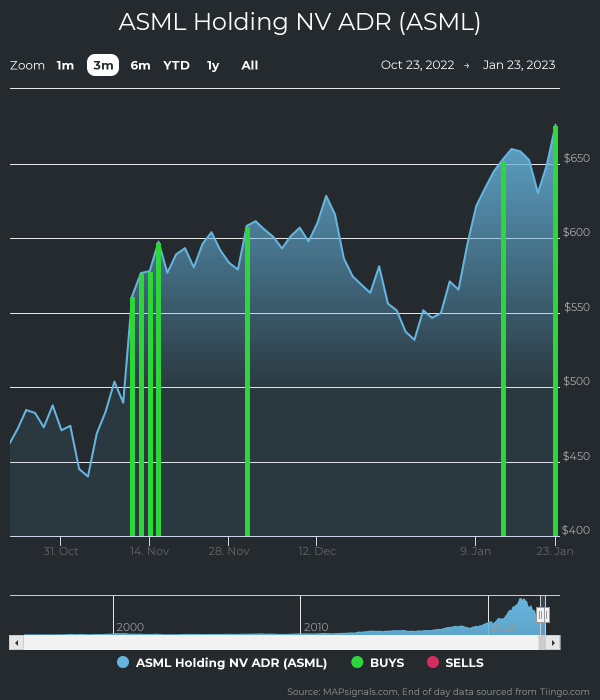Toggle the SELLS series legend
The width and height of the screenshot is (600, 700).
(455, 663)
